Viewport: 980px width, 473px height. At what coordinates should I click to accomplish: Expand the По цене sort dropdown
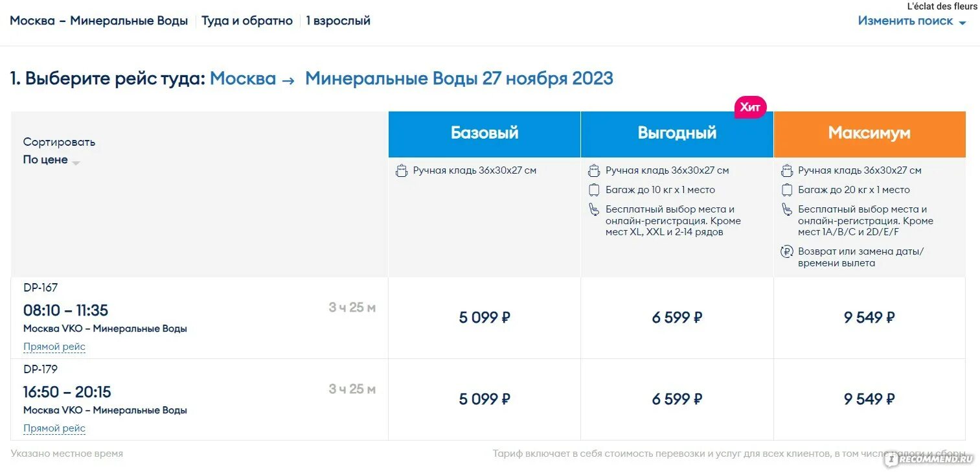51,160
